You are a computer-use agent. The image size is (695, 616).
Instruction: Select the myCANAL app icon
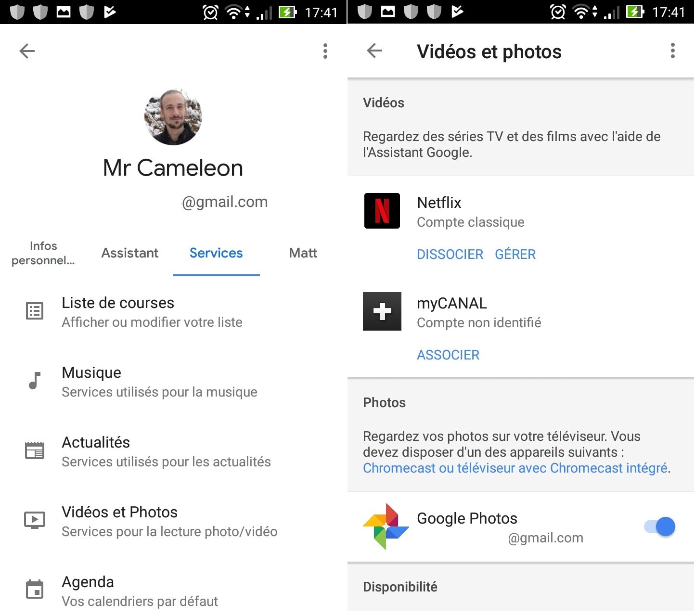coord(382,312)
